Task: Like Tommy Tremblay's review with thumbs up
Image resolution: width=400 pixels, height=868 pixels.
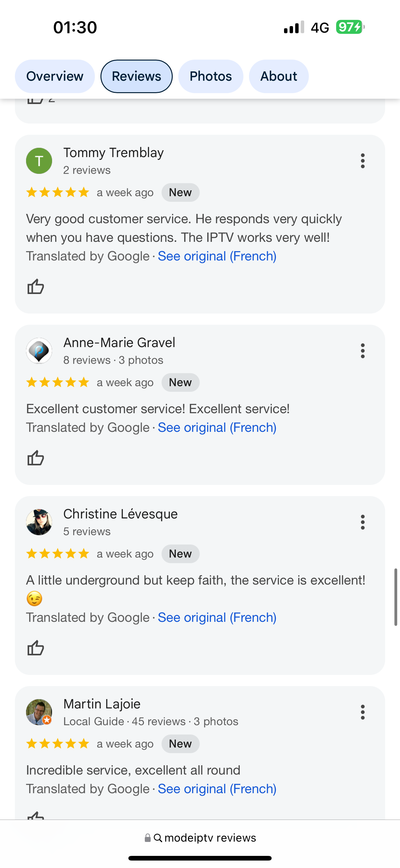Action: click(x=36, y=287)
